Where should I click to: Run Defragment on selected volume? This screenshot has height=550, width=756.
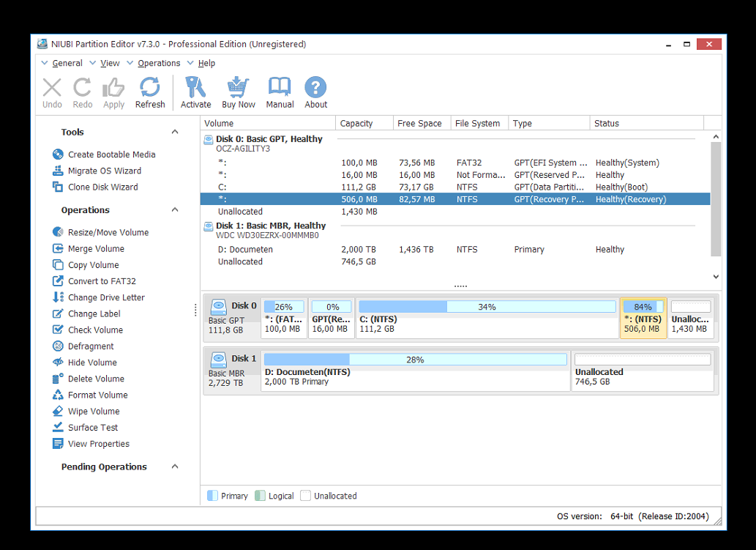pyautogui.click(x=91, y=346)
